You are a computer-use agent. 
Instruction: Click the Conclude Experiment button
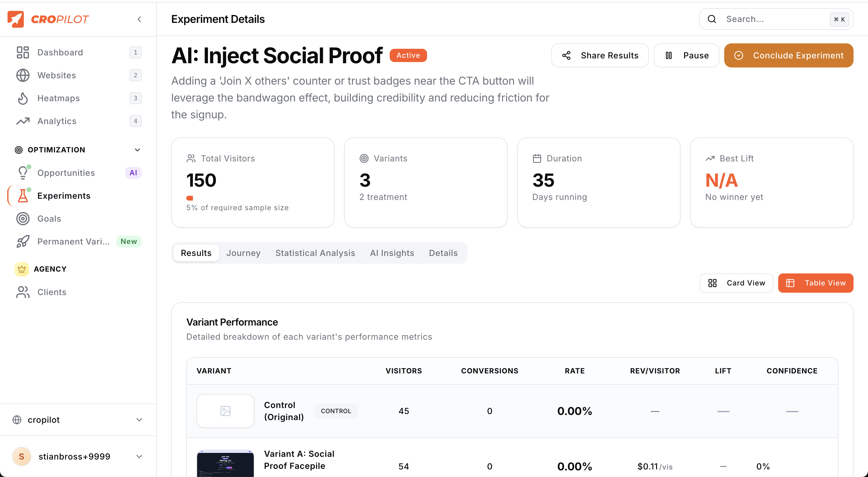[x=788, y=55]
